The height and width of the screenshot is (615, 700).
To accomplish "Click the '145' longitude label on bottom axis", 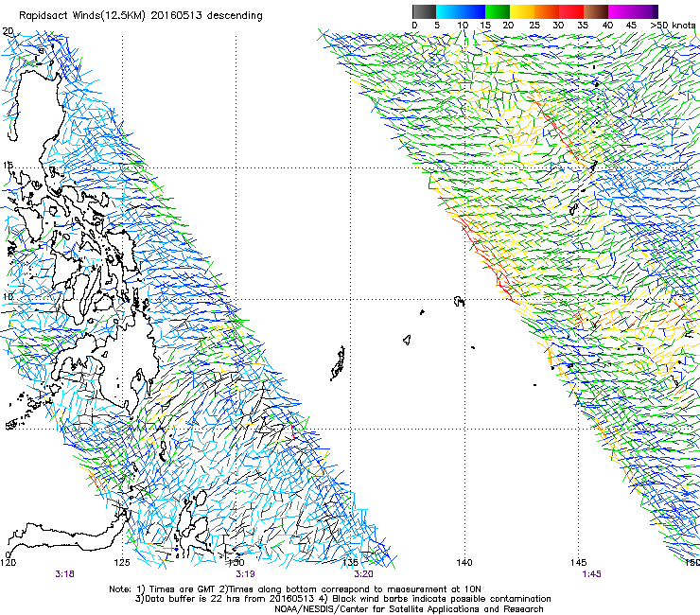I will coord(579,562).
